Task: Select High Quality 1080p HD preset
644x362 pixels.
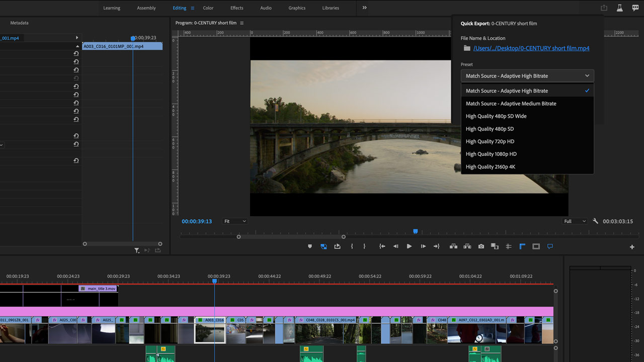Action: [491, 154]
